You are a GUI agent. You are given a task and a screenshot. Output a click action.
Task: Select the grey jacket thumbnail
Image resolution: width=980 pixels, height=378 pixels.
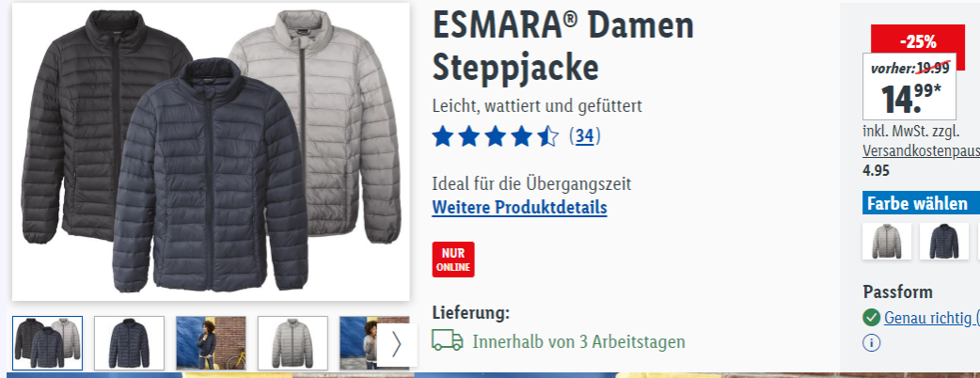tap(292, 343)
